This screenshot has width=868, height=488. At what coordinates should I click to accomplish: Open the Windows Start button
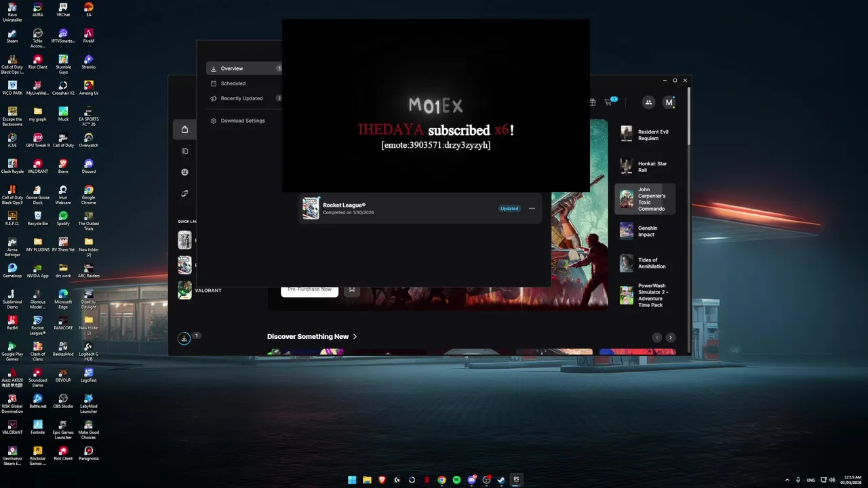coord(352,480)
